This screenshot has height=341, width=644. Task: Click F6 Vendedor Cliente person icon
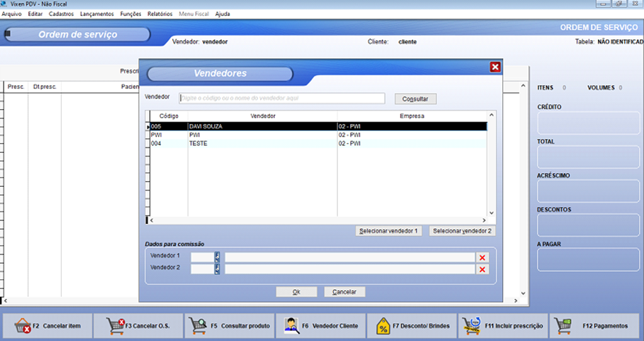pyautogui.click(x=291, y=326)
